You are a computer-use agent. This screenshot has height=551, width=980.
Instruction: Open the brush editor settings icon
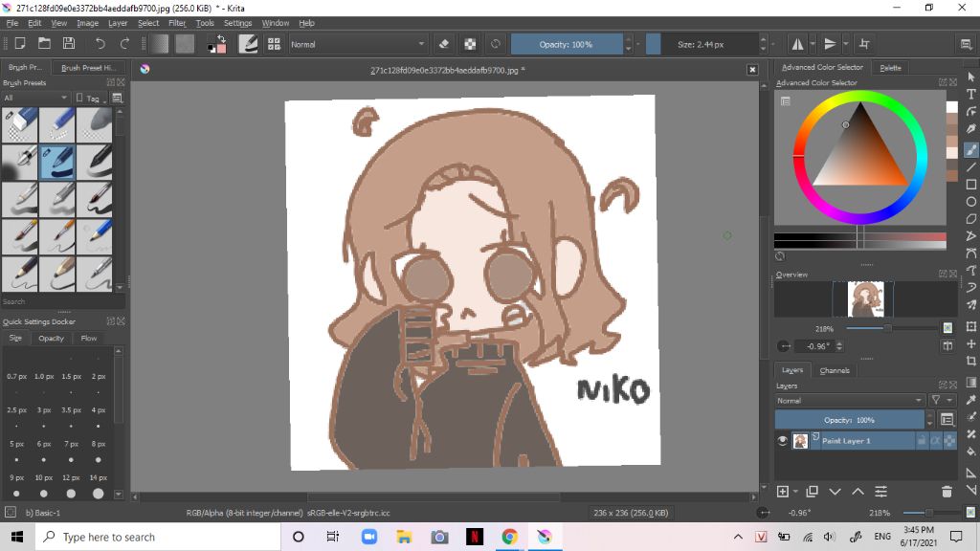[x=248, y=44]
